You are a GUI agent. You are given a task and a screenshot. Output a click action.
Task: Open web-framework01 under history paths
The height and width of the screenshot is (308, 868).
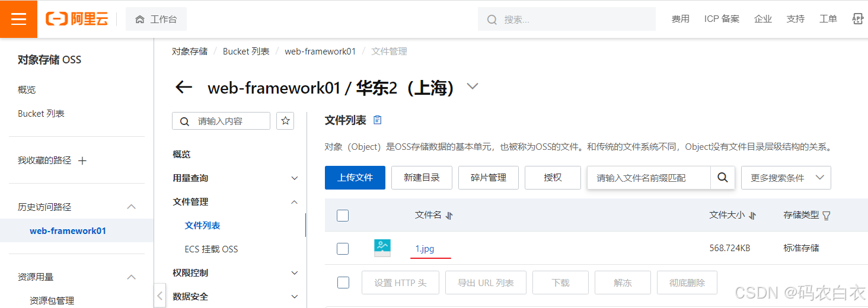coord(68,231)
